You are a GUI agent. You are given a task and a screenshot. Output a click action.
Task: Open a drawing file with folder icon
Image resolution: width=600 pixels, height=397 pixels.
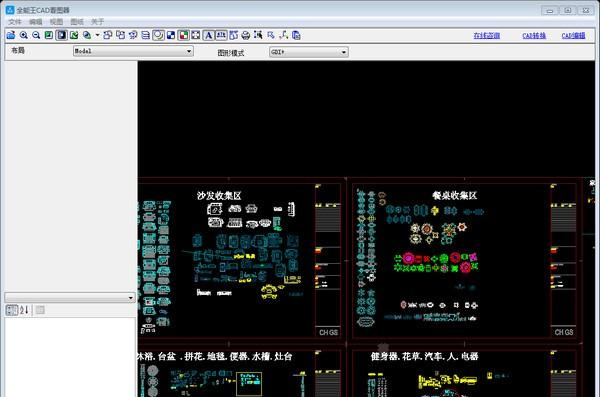point(11,35)
